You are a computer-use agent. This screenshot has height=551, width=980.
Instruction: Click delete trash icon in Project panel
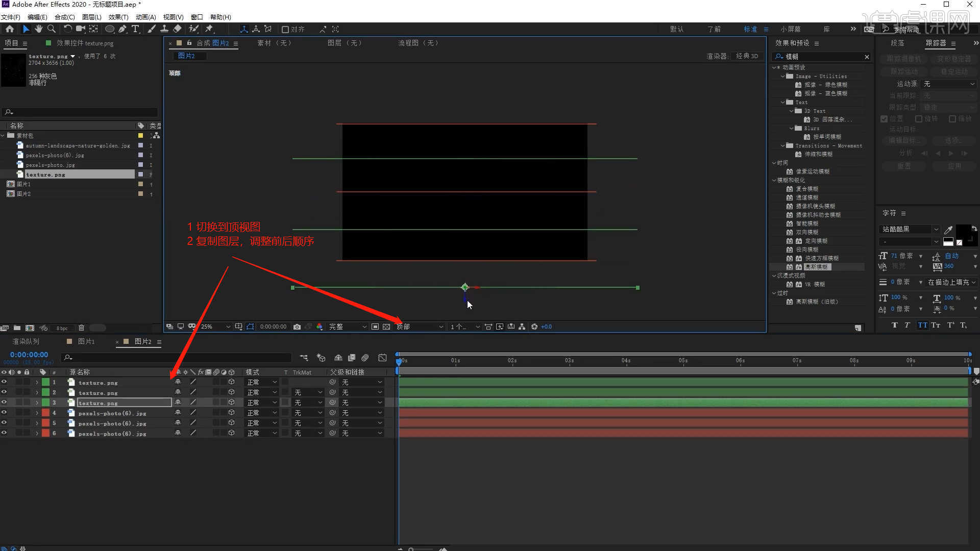[x=81, y=328]
